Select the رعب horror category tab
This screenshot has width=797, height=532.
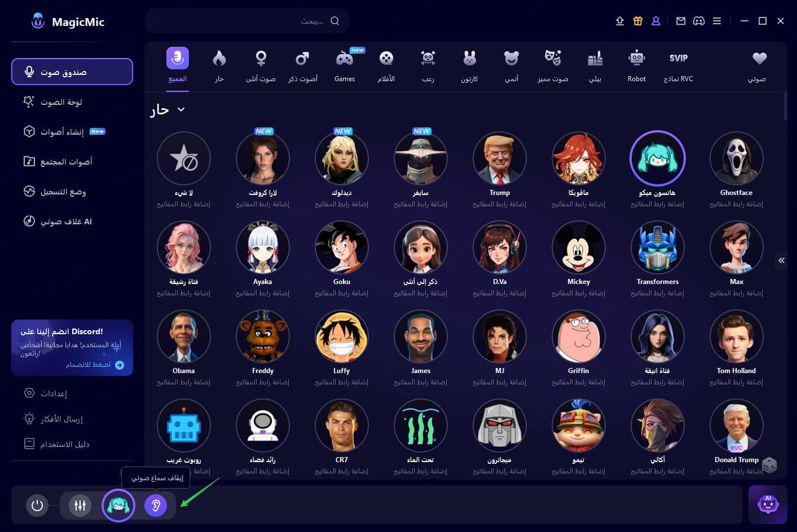[428, 65]
